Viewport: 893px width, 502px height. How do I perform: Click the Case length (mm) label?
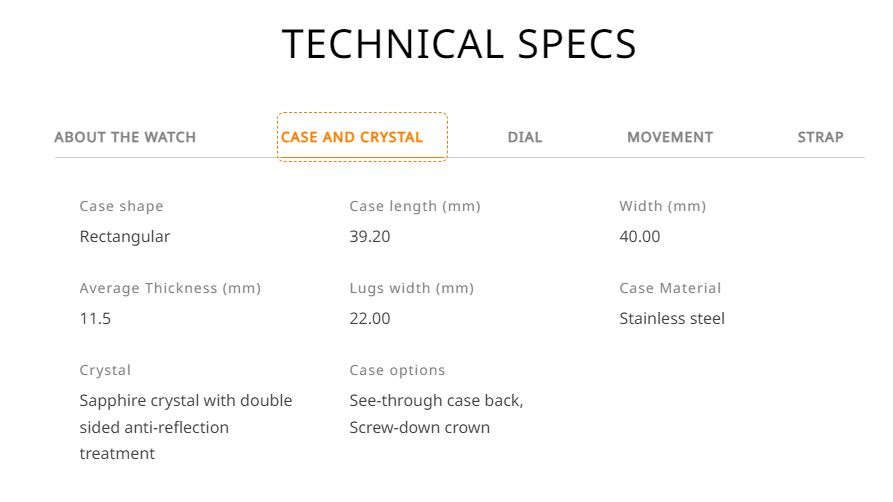click(415, 206)
